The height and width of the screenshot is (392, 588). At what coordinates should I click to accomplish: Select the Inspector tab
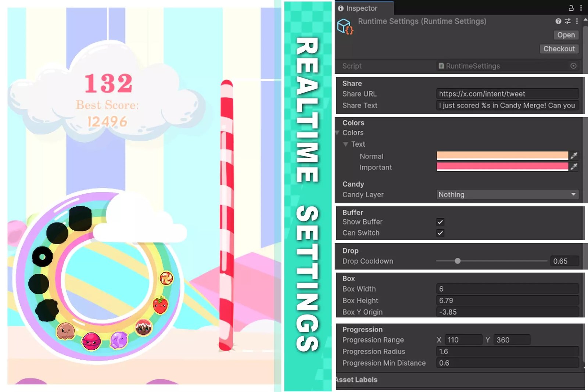click(x=361, y=8)
